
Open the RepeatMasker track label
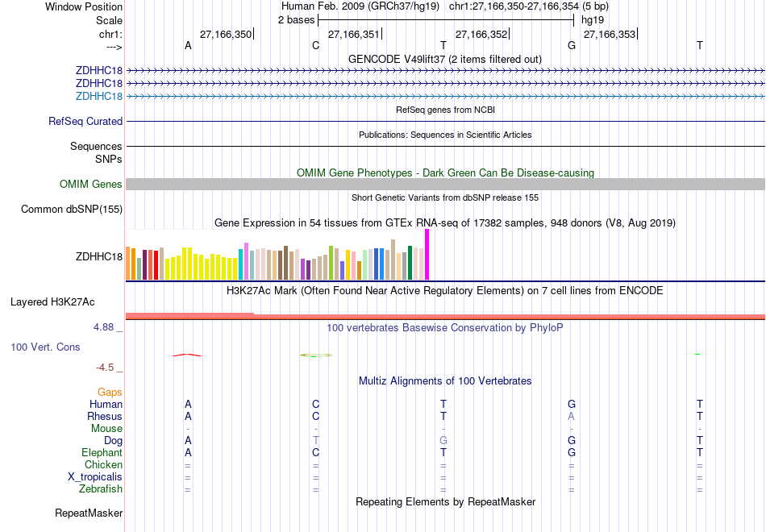click(x=89, y=513)
